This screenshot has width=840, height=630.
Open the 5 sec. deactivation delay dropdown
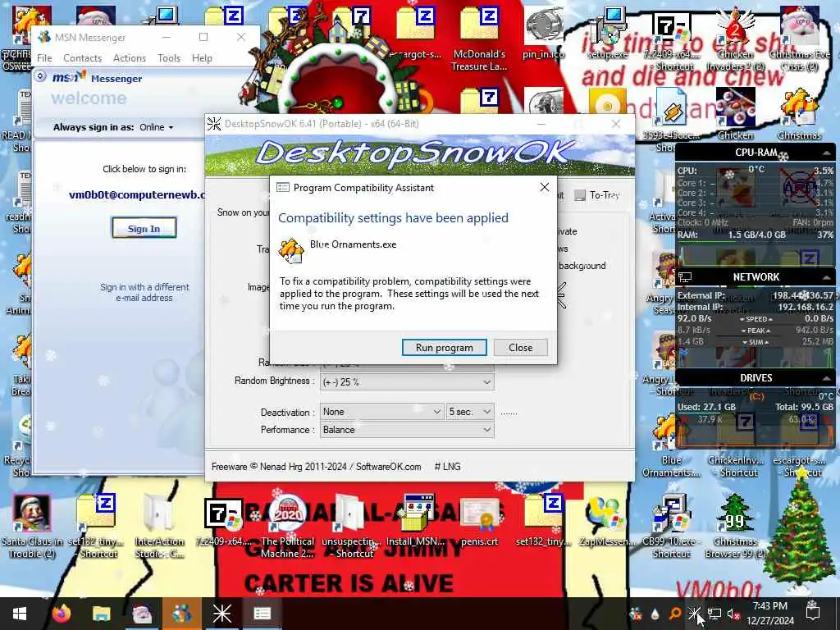pos(470,412)
